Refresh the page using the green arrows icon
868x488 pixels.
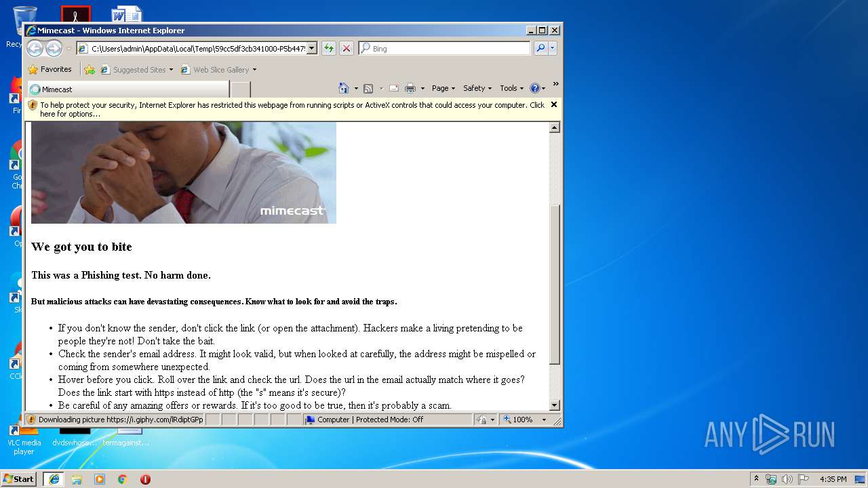point(329,48)
